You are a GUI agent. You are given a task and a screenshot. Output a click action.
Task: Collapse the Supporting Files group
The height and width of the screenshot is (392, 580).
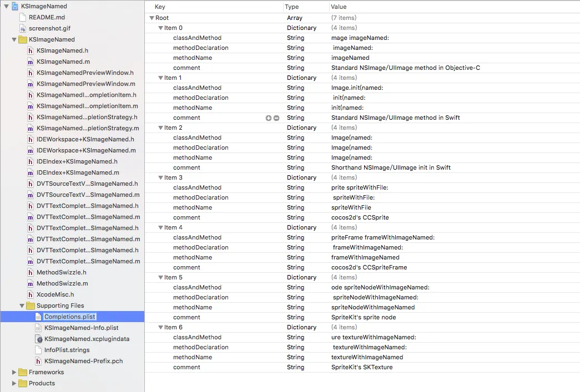coord(22,306)
